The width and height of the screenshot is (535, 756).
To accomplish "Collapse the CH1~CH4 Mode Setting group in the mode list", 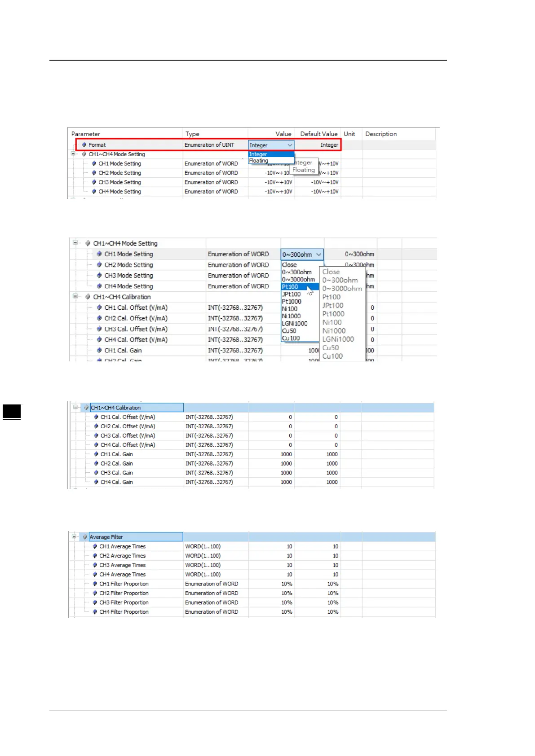I will point(75,243).
